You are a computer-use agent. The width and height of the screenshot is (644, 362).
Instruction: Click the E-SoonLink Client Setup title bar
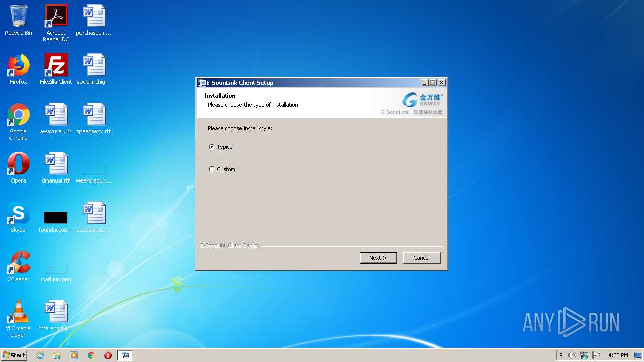click(x=308, y=83)
